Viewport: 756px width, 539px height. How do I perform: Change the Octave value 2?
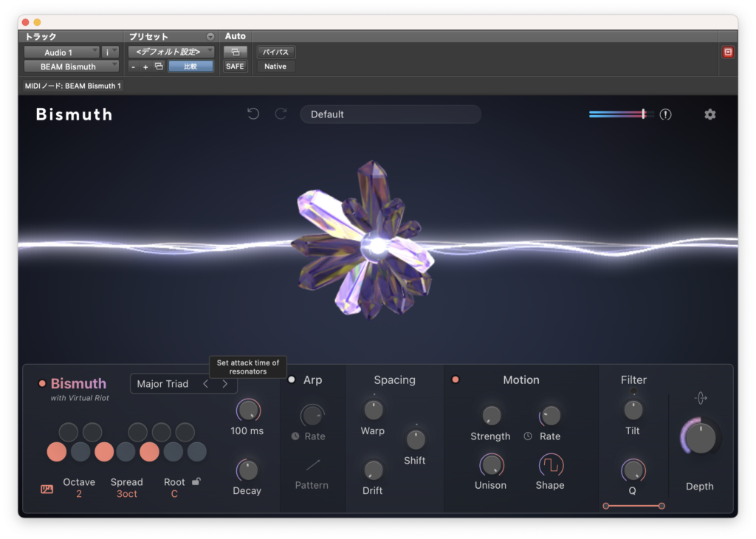[x=78, y=494]
